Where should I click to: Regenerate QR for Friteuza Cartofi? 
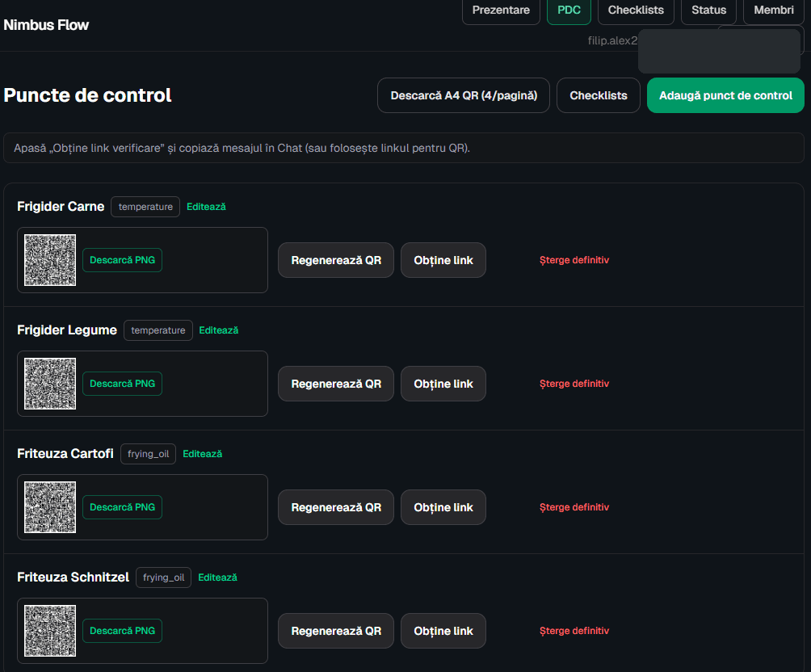[x=336, y=507]
